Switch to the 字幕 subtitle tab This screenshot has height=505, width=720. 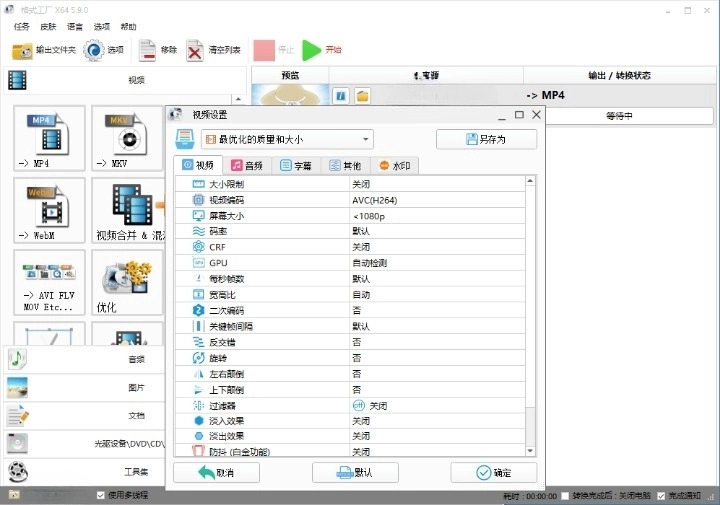tap(296, 165)
